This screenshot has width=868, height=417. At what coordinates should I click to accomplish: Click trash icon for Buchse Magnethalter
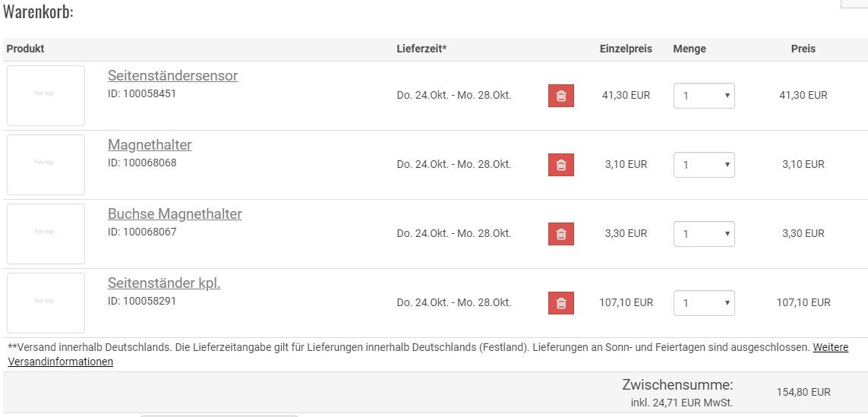(560, 234)
